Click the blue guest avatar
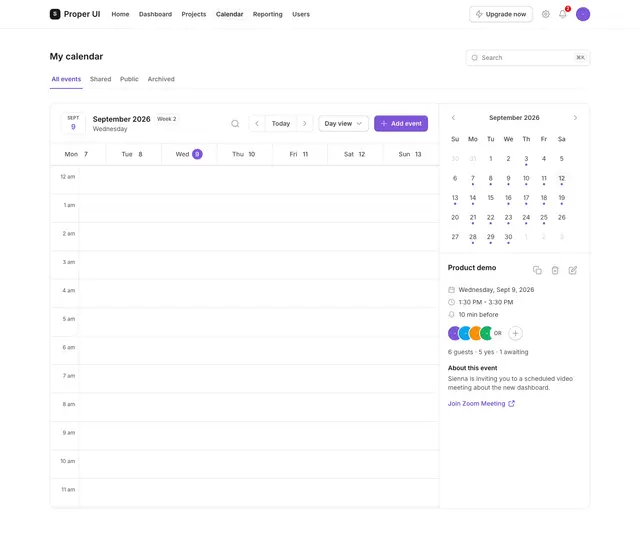This screenshot has width=640, height=551. click(464, 333)
